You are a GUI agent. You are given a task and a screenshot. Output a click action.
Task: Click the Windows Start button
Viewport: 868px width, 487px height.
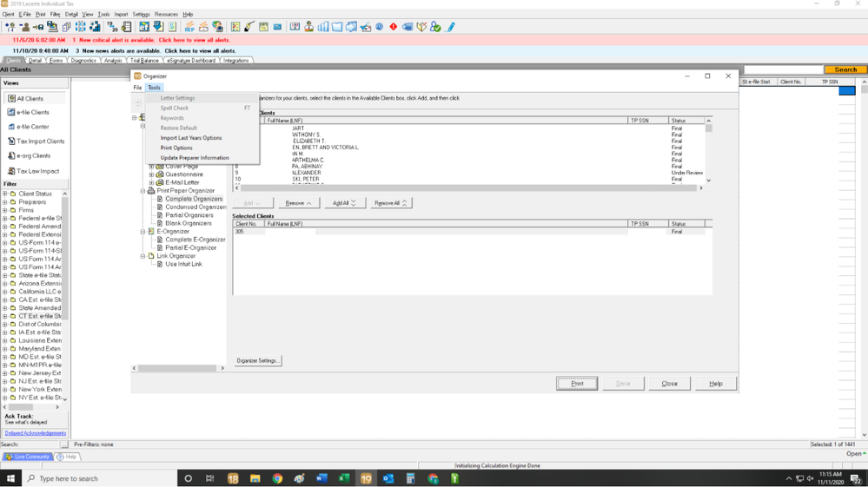click(10, 478)
